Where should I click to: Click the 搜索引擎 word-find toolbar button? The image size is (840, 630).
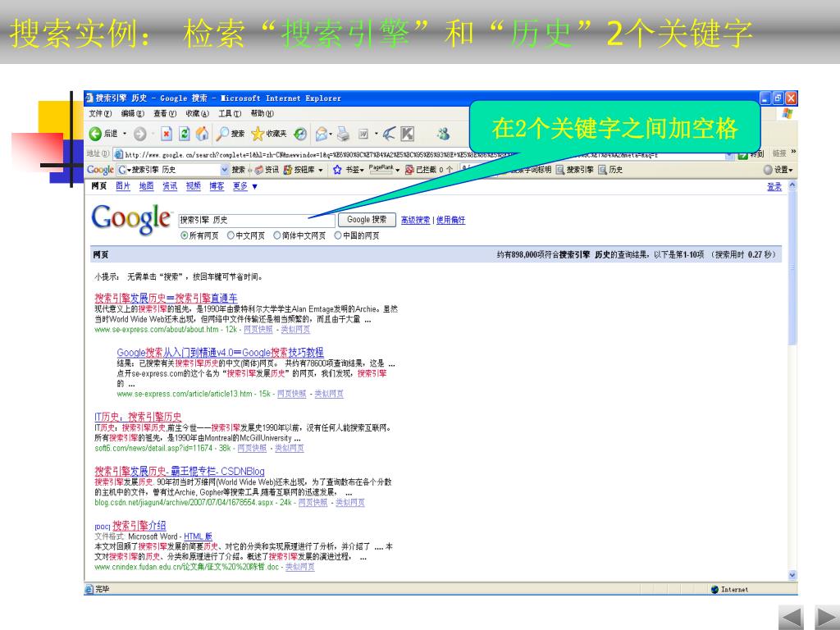574,170
